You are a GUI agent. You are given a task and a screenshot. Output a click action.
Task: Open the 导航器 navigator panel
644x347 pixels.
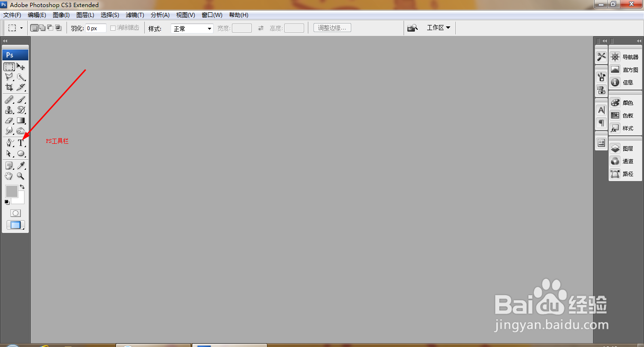625,57
